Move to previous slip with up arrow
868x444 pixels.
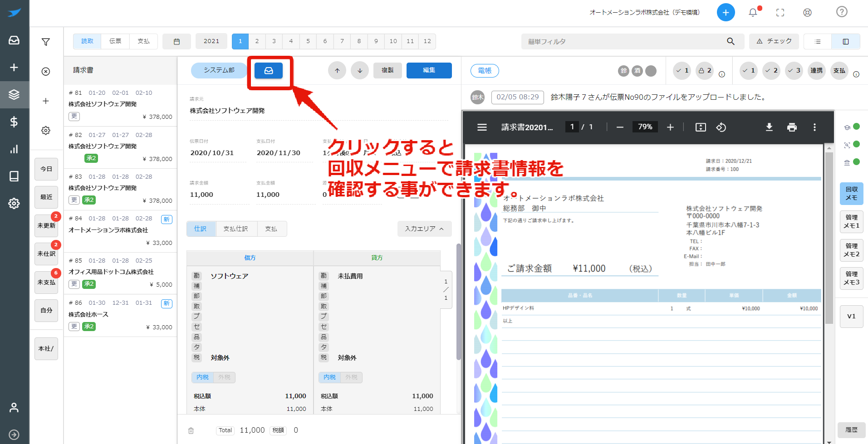(x=337, y=70)
